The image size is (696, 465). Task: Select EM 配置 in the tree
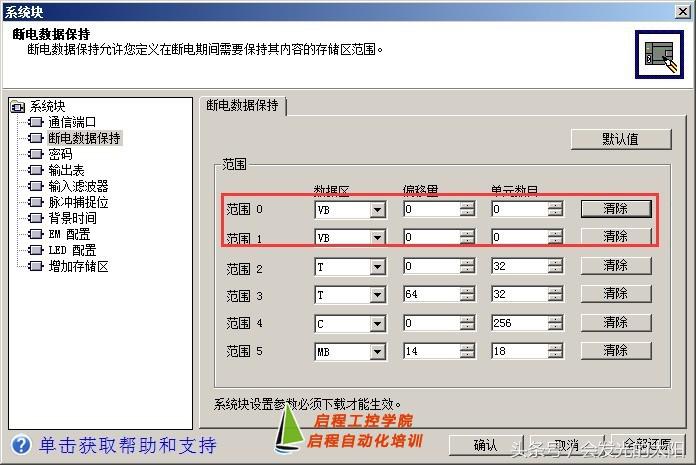pyautogui.click(x=69, y=234)
